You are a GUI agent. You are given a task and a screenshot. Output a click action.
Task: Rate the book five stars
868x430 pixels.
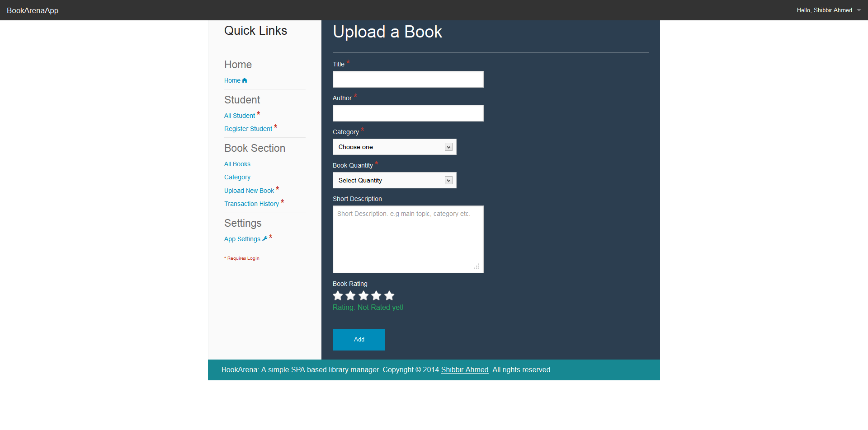pyautogui.click(x=389, y=296)
